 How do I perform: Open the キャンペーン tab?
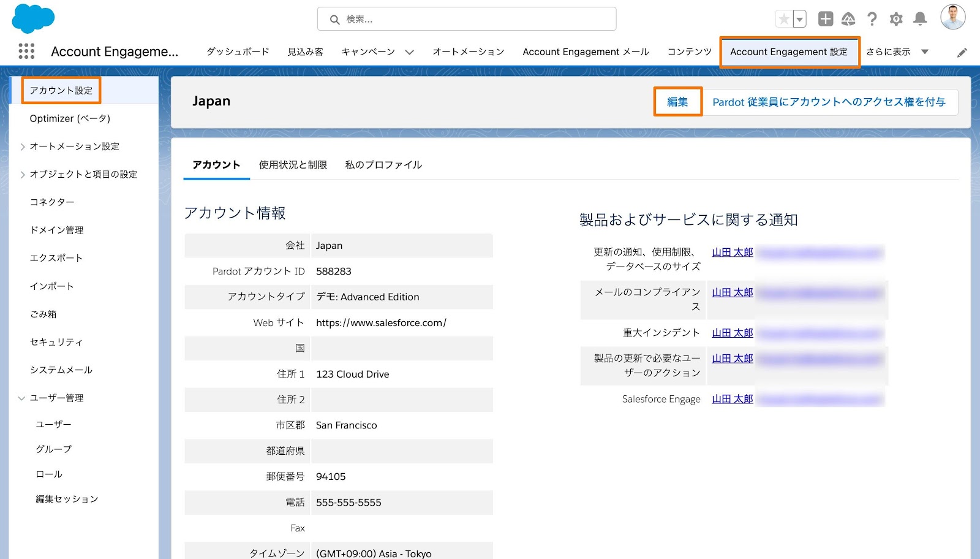click(368, 52)
